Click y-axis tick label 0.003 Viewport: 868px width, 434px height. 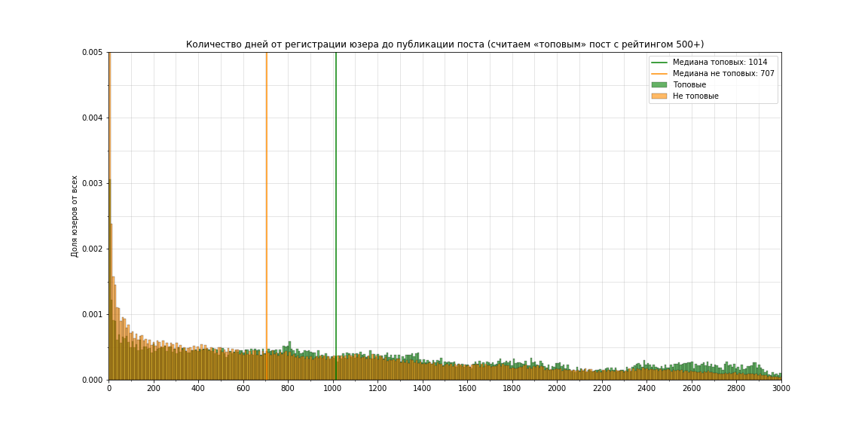pyautogui.click(x=93, y=183)
